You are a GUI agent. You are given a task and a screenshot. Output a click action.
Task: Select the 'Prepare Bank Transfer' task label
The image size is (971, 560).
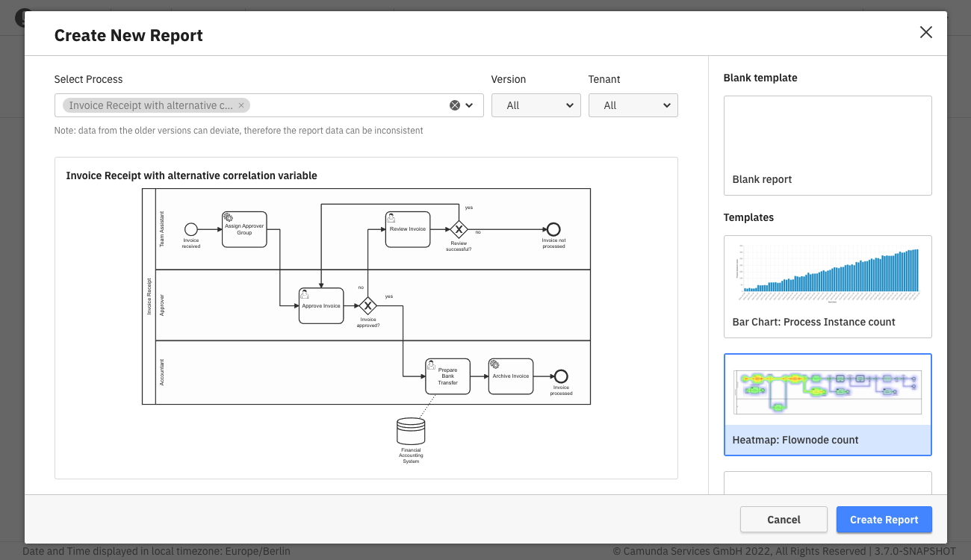[448, 376]
